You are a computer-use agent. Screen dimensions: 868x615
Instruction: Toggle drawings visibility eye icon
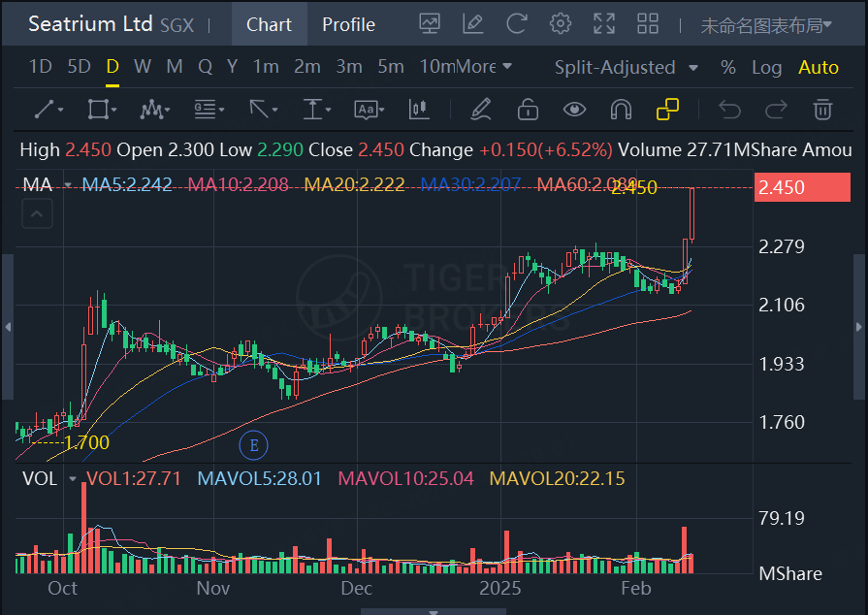[574, 109]
